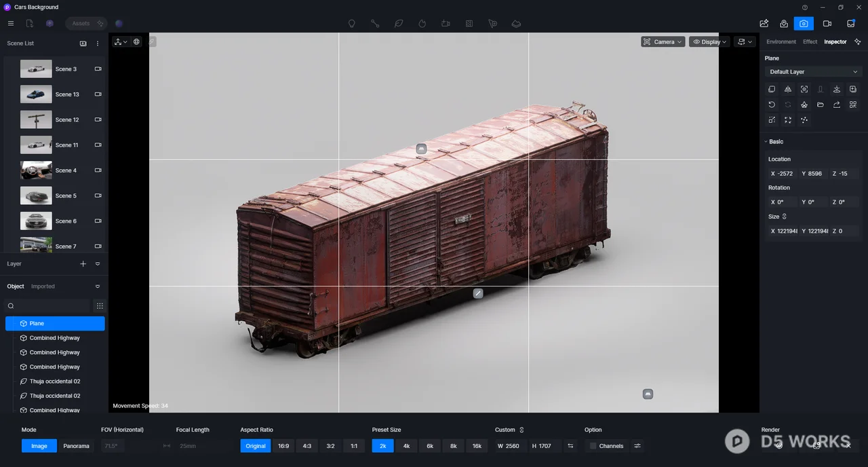868x467 pixels.
Task: Click the open folder icon in Inspector
Action: (x=821, y=105)
